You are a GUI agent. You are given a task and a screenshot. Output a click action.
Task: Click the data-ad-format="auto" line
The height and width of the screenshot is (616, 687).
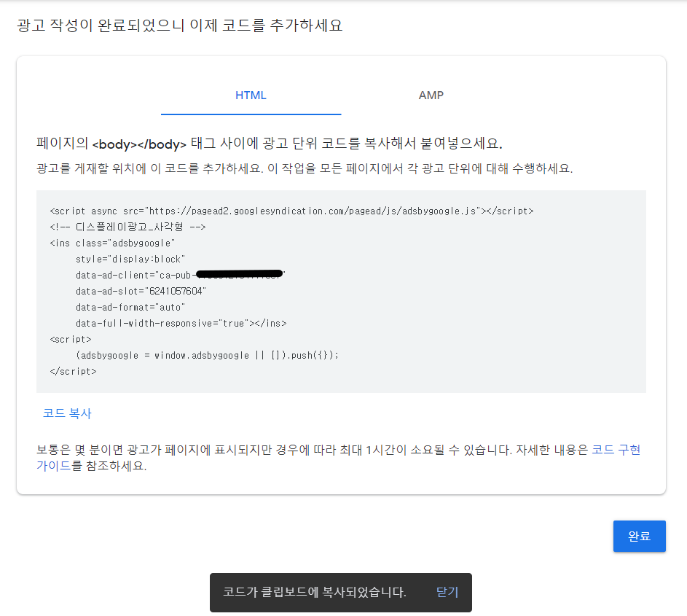[130, 308]
